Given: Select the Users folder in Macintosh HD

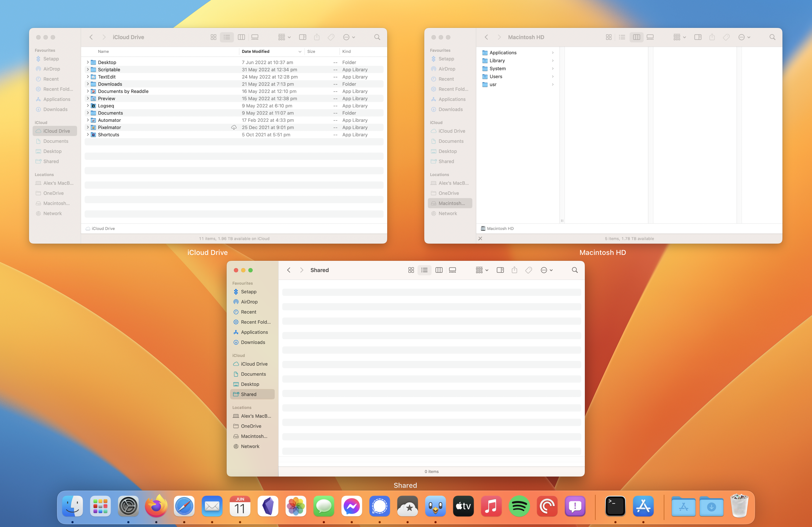Looking at the screenshot, I should (x=496, y=76).
